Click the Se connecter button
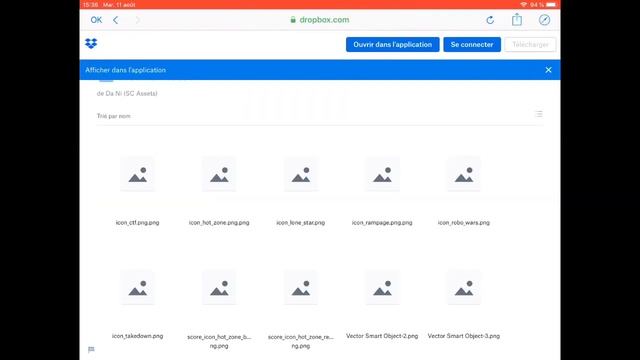The image size is (640, 360). tap(472, 44)
